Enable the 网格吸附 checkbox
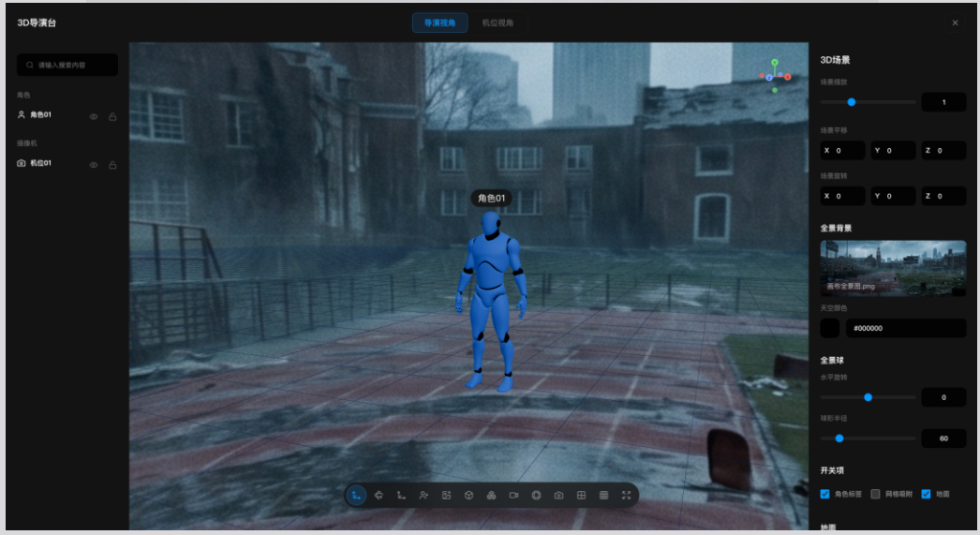This screenshot has width=980, height=535. 876,494
